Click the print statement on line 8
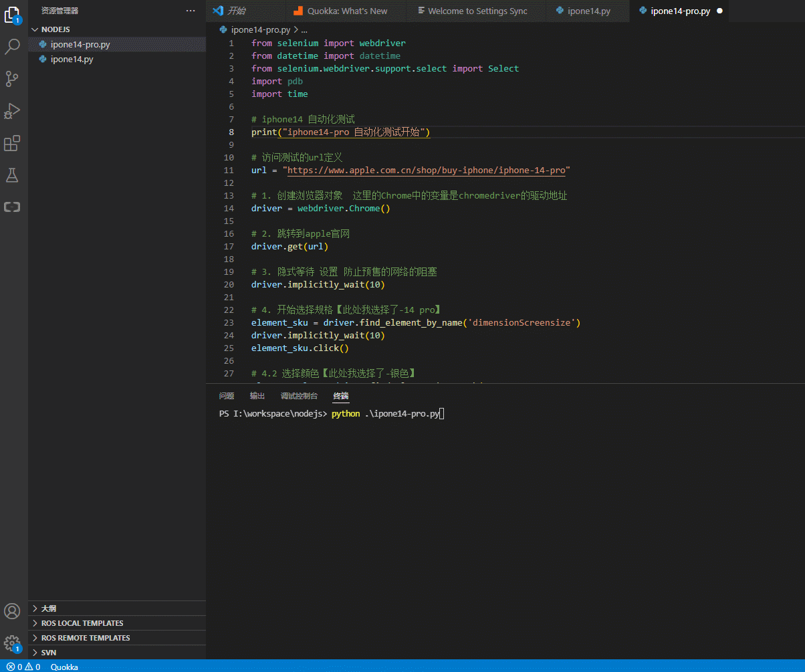This screenshot has width=805, height=672. (341, 132)
